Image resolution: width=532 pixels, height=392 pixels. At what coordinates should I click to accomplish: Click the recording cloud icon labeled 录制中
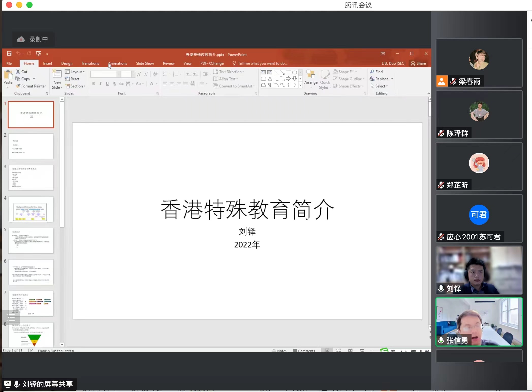pyautogui.click(x=21, y=39)
